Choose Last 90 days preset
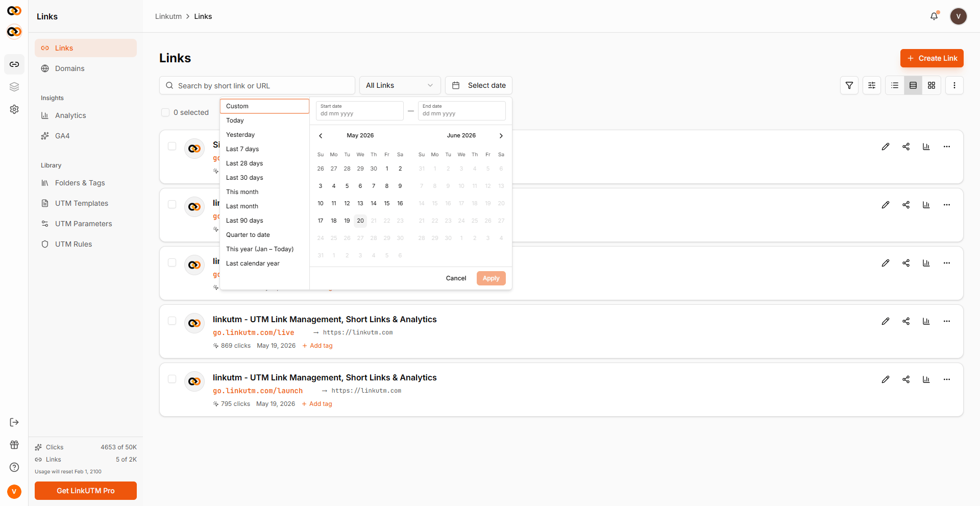980x506 pixels. point(264,221)
